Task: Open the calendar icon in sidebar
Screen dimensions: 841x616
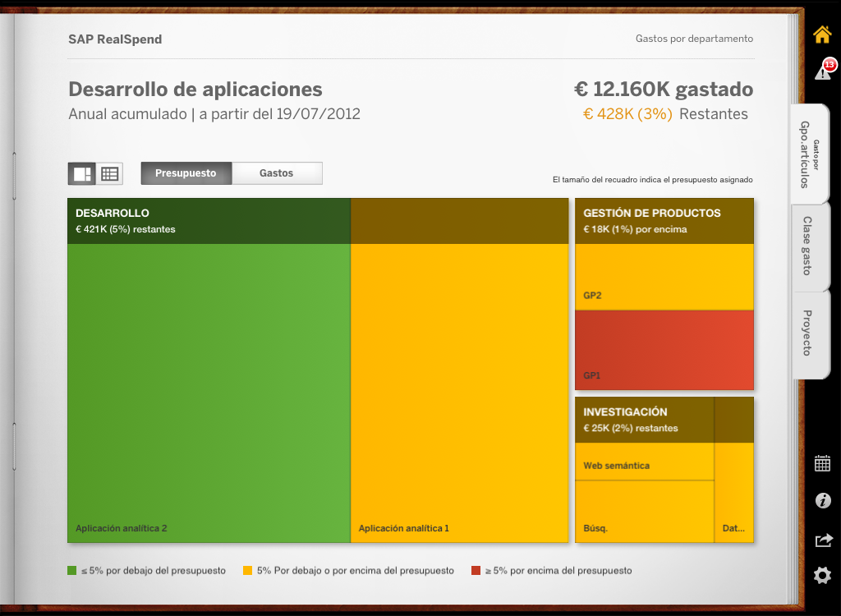Action: click(822, 463)
